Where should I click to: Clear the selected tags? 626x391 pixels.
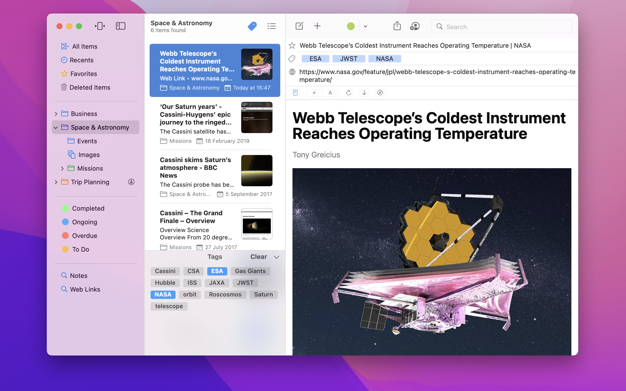pos(258,257)
